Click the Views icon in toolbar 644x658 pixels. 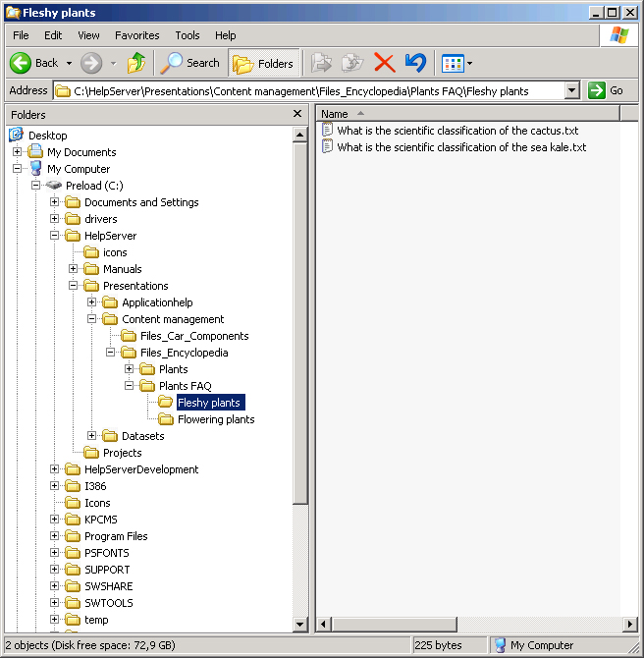(453, 64)
